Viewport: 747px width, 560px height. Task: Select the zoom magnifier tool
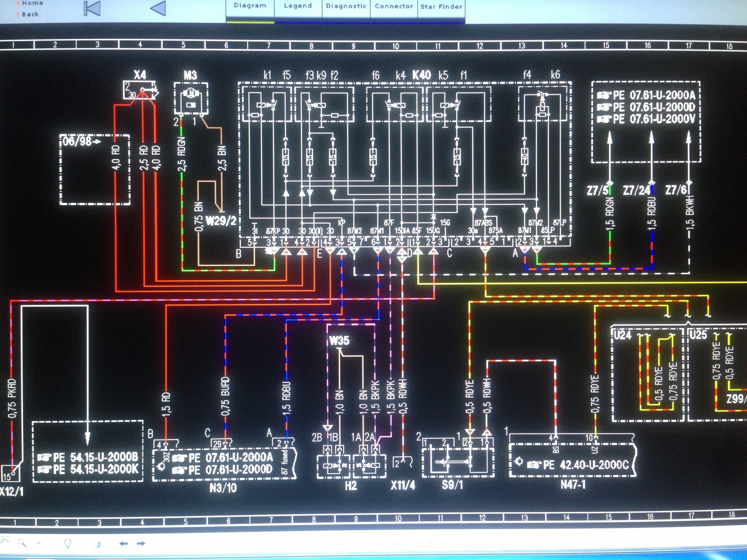coord(21,544)
